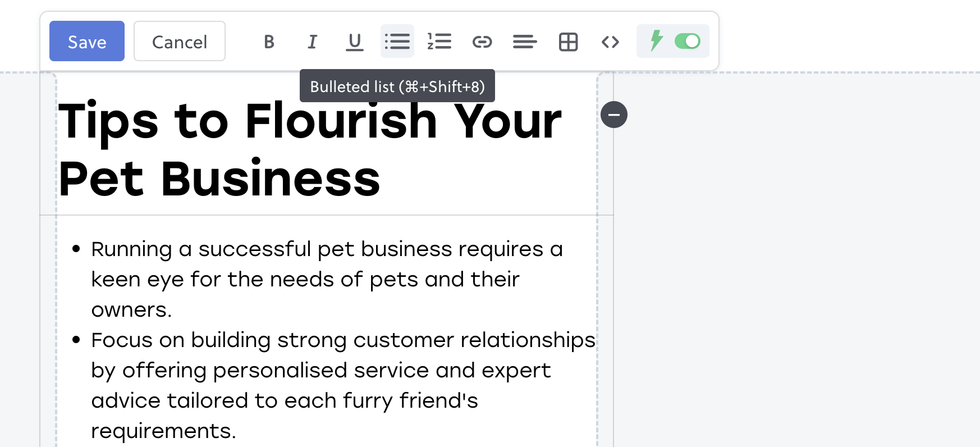
Task: Open text alignment options
Action: coord(525,42)
